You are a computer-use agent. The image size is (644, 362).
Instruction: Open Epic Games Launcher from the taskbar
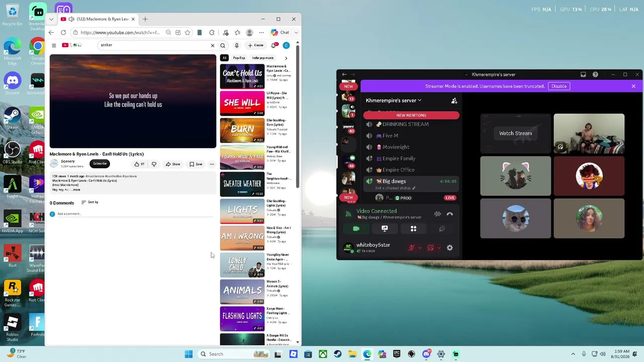tap(396, 354)
